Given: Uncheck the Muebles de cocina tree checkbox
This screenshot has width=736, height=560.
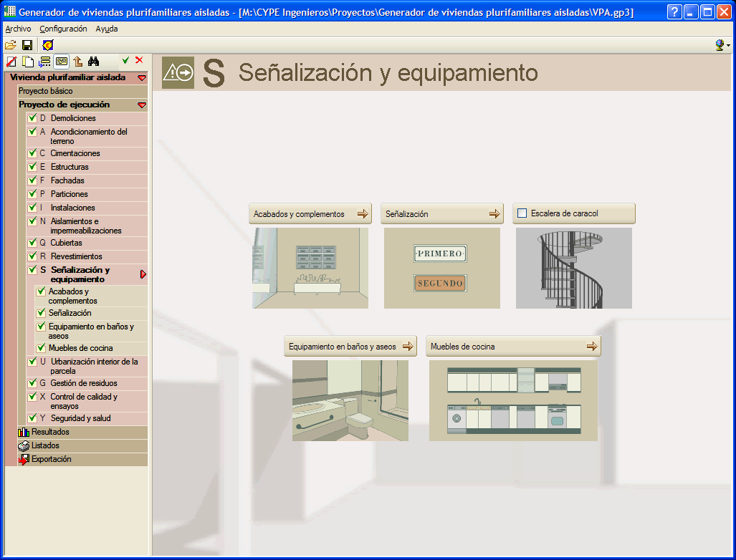Looking at the screenshot, I should click(x=41, y=348).
